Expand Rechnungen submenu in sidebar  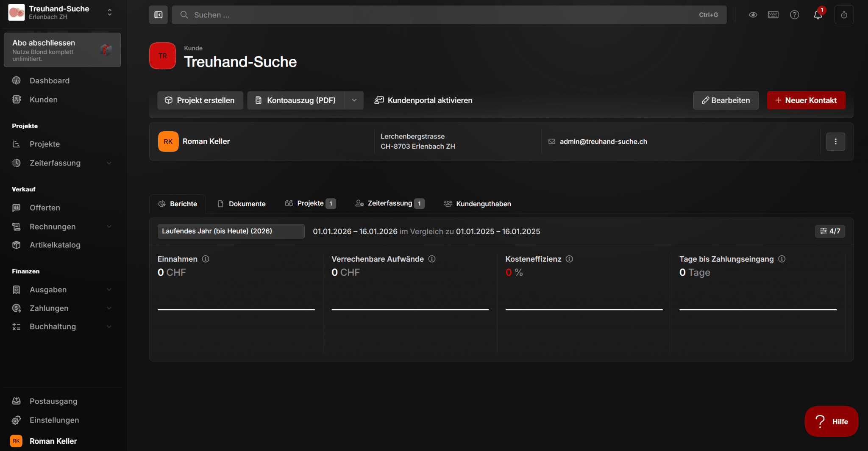(x=109, y=227)
